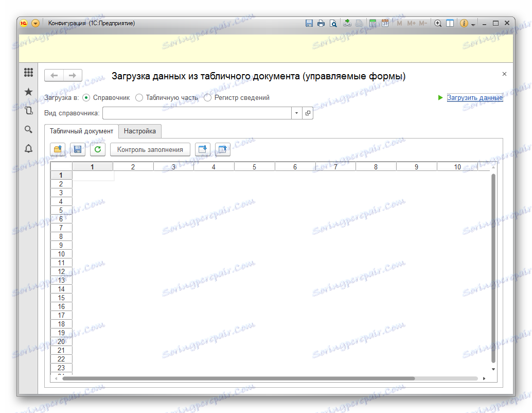Print using the printer icon
This screenshot has height=413, width=532.
pyautogui.click(x=321, y=23)
